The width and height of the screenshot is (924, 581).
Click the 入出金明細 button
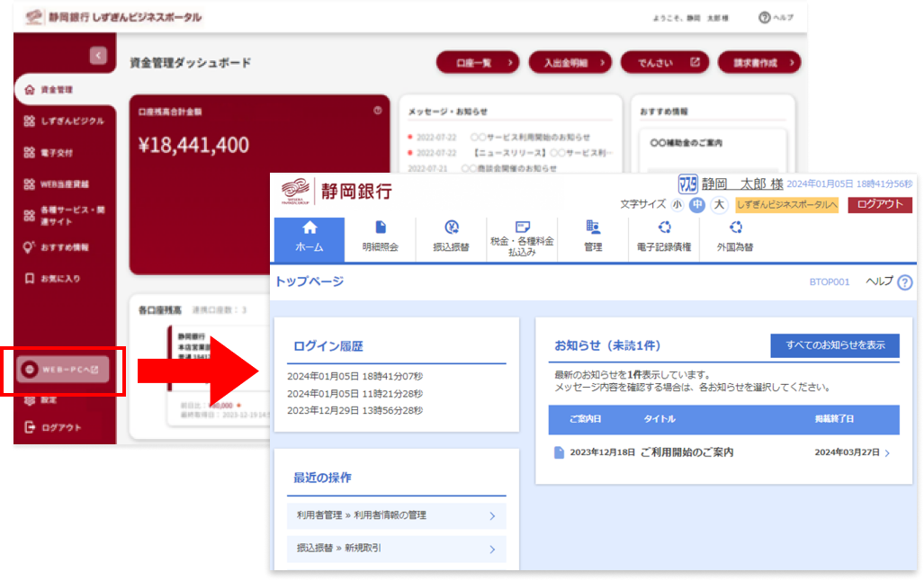pos(570,62)
